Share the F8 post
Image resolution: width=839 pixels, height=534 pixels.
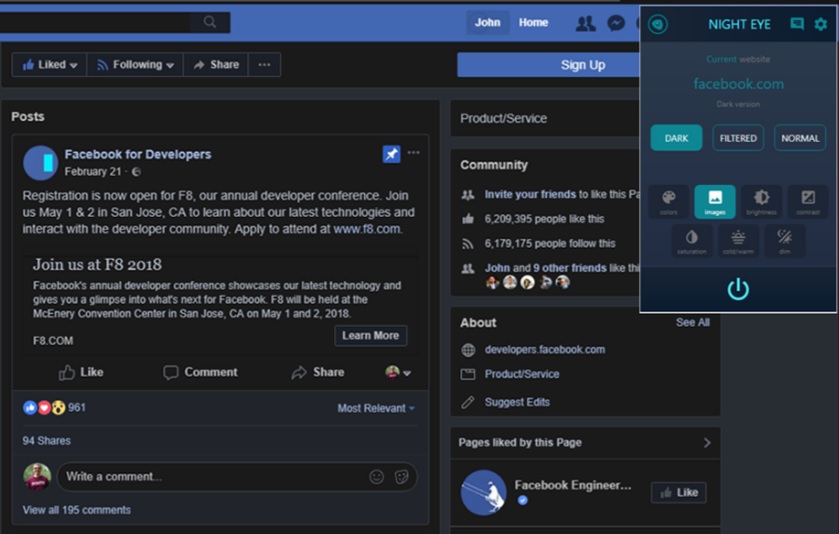(x=318, y=372)
